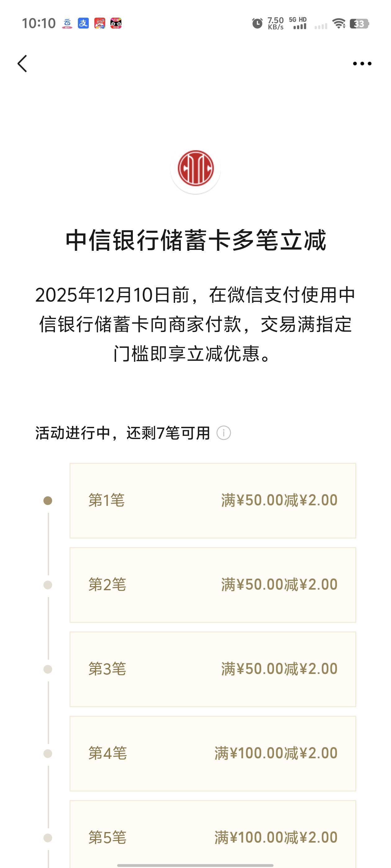Viewport: 391px width, 868px height.
Task: Tap the title 中信银行储蓄卡多笔立减
Action: click(x=196, y=240)
